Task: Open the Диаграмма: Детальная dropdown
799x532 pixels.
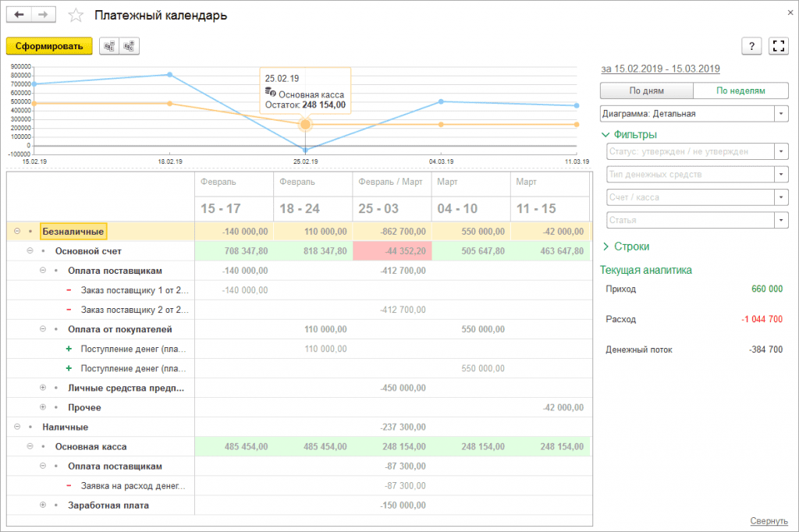Action: click(781, 114)
